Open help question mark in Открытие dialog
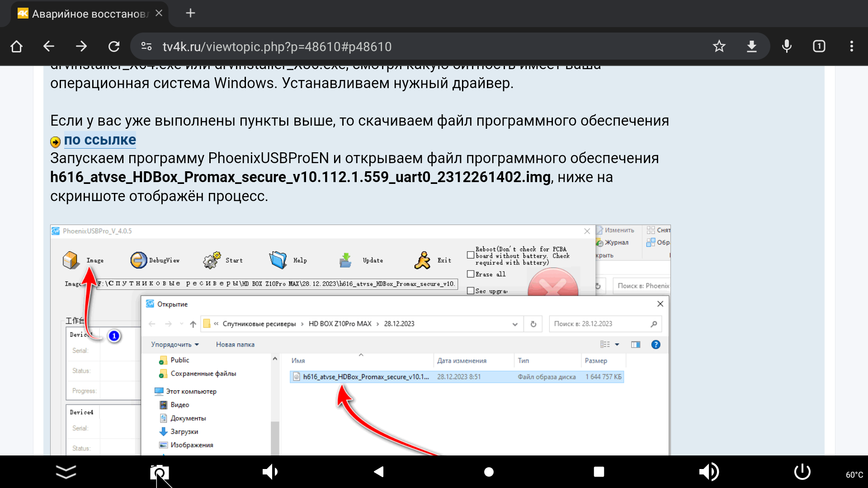The width and height of the screenshot is (868, 488). (656, 344)
